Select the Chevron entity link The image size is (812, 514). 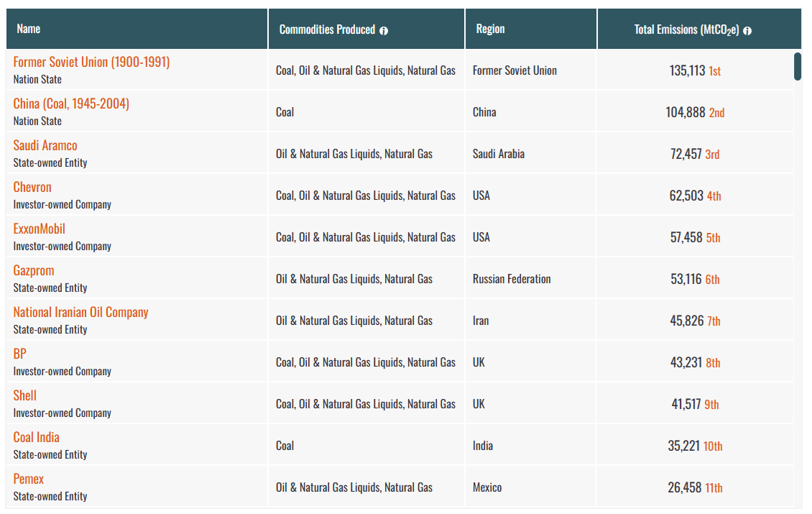click(x=32, y=187)
